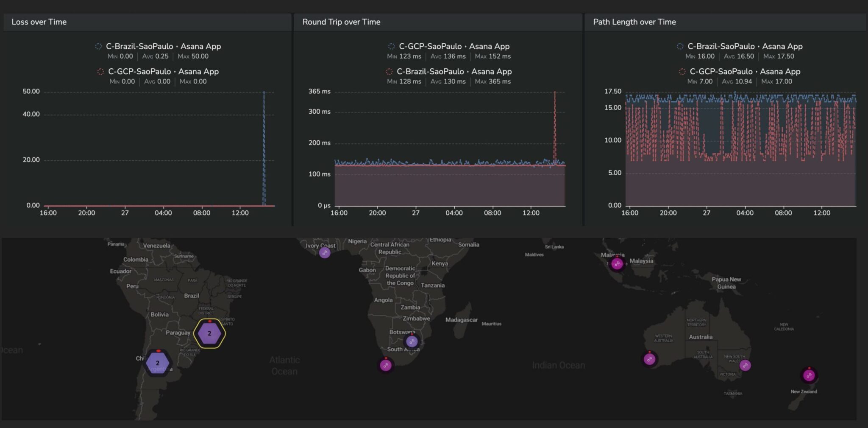Toggle C-GCP-SaoPaulo visibility in Path Length chart
The image size is (868, 428).
click(746, 71)
